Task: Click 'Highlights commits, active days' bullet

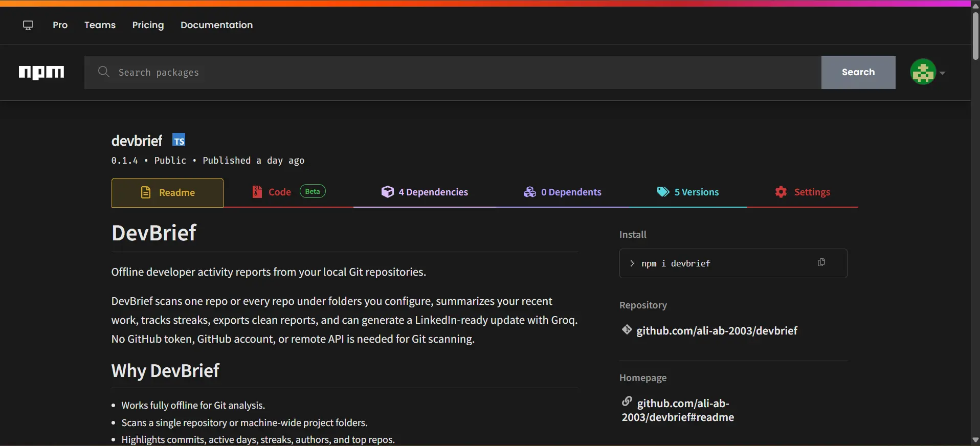Action: point(258,440)
